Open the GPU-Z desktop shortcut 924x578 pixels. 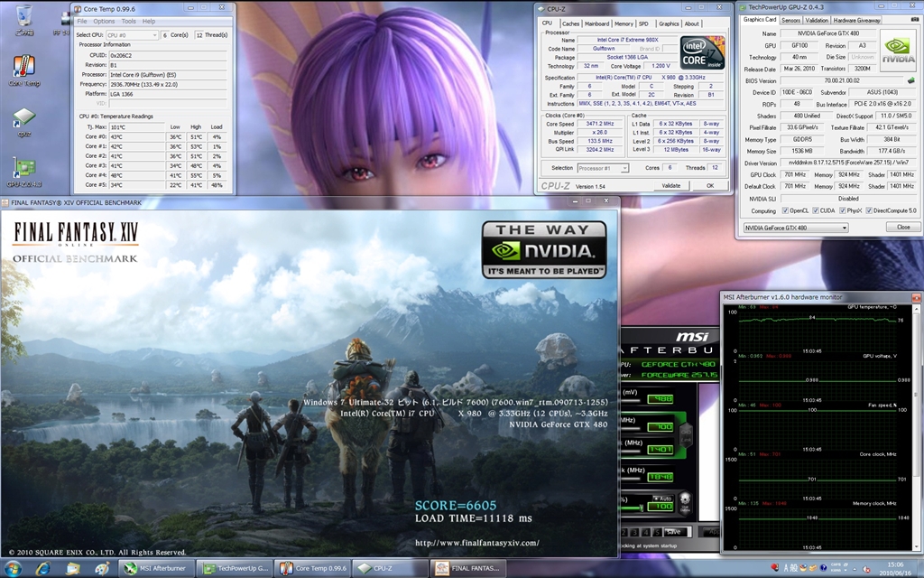23,170
